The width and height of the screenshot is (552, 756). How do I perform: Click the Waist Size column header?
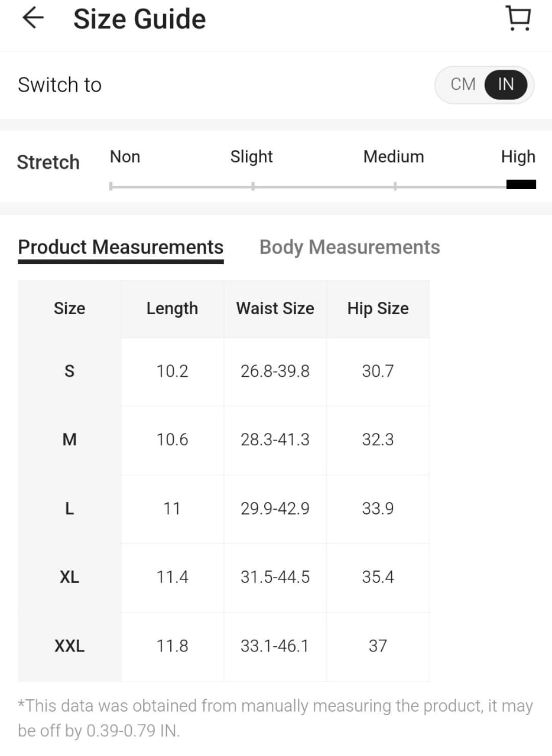pyautogui.click(x=275, y=308)
